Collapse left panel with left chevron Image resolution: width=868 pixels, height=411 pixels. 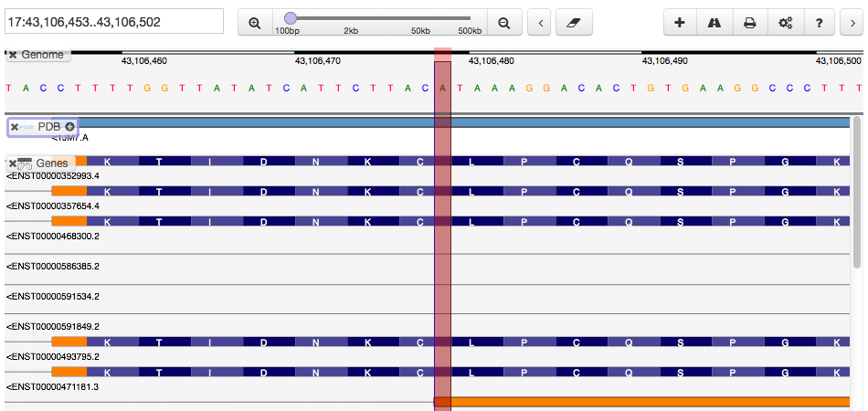[540, 23]
